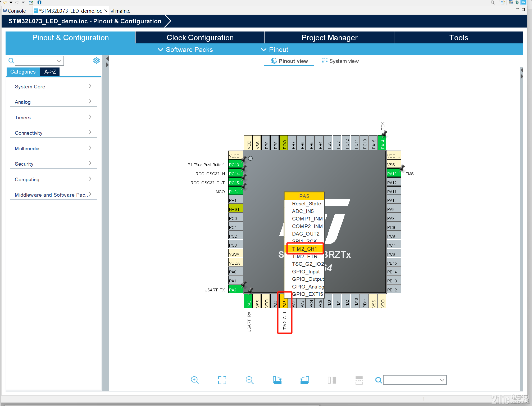Click the fit-to-screen frame icon
Screen dimensions: 532x406
point(222,380)
